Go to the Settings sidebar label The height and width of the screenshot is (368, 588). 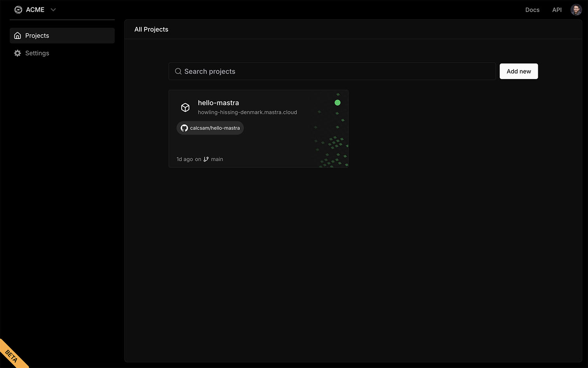point(37,53)
